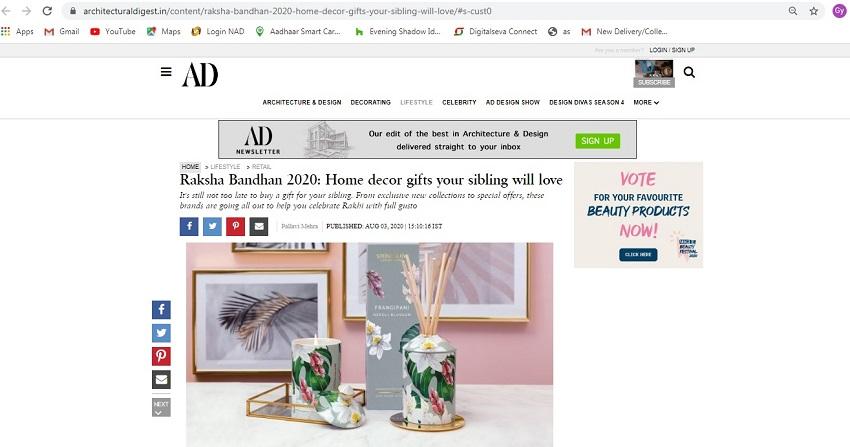The image size is (850, 447).
Task: Expand the MORE dropdown in navigation
Action: click(646, 102)
